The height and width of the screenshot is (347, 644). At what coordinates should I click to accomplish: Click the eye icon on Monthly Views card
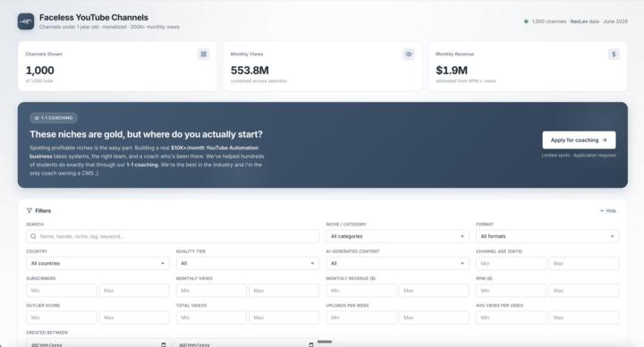coord(409,55)
